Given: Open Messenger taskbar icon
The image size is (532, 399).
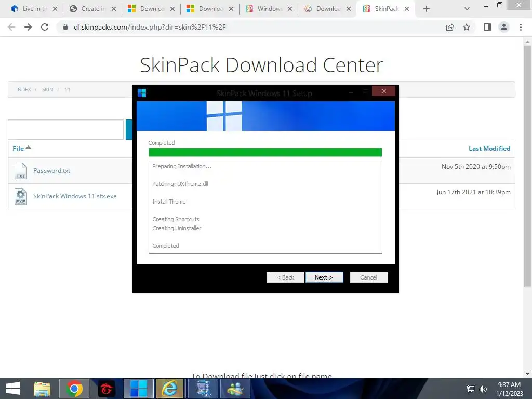Looking at the screenshot, I should [x=235, y=389].
